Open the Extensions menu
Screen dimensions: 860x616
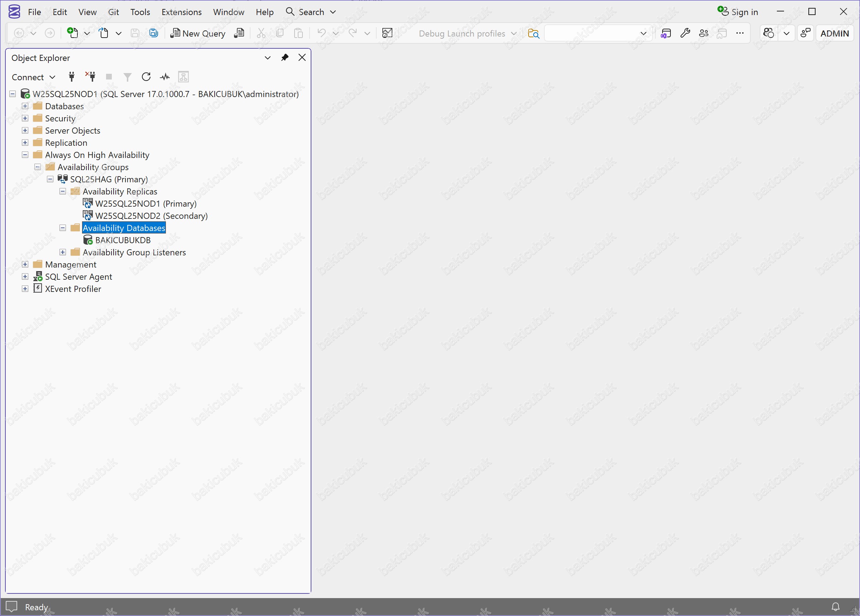tap(181, 12)
